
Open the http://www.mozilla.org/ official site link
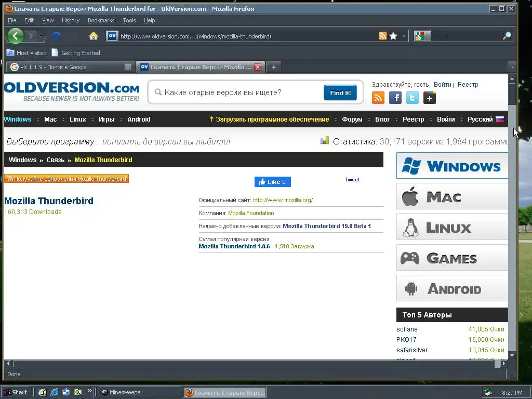point(283,200)
